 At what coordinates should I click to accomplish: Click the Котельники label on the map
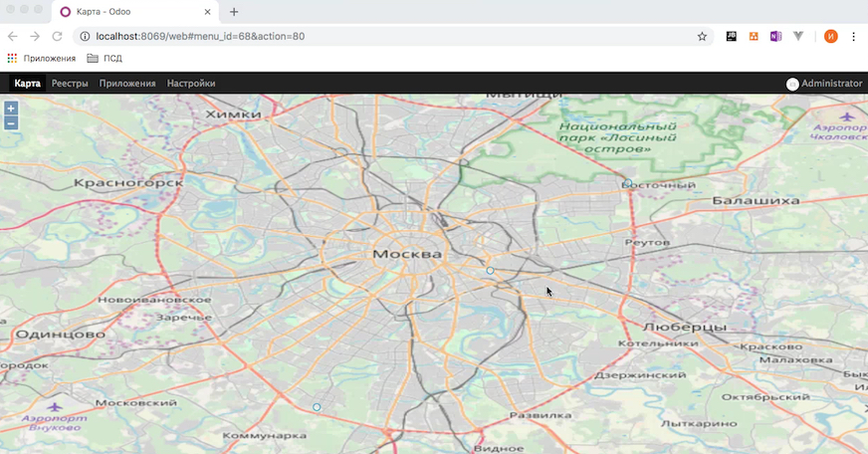tap(658, 343)
